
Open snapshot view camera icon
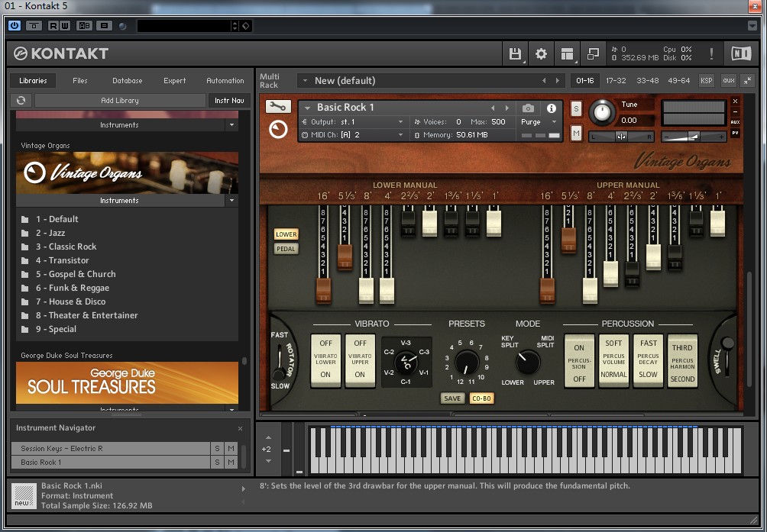[x=528, y=108]
